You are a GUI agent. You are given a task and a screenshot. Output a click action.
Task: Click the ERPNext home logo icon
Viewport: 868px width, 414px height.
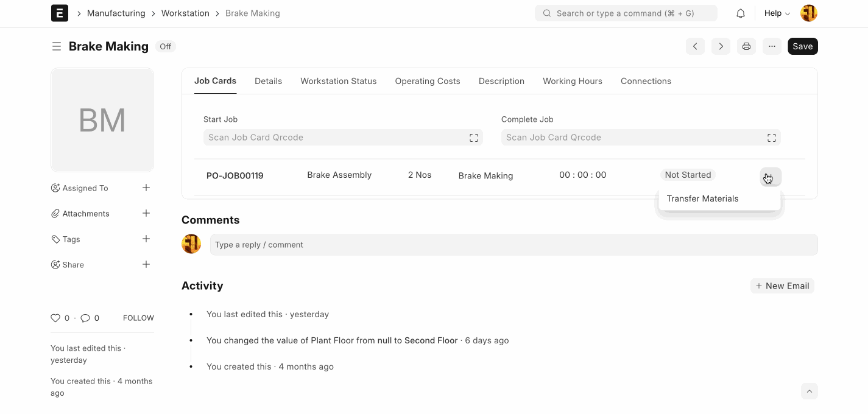point(60,13)
